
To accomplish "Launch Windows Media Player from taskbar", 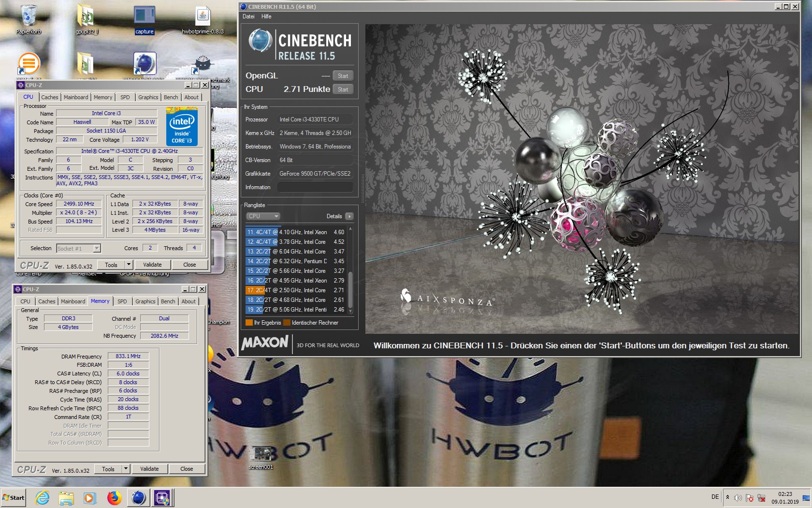I will pyautogui.click(x=90, y=497).
